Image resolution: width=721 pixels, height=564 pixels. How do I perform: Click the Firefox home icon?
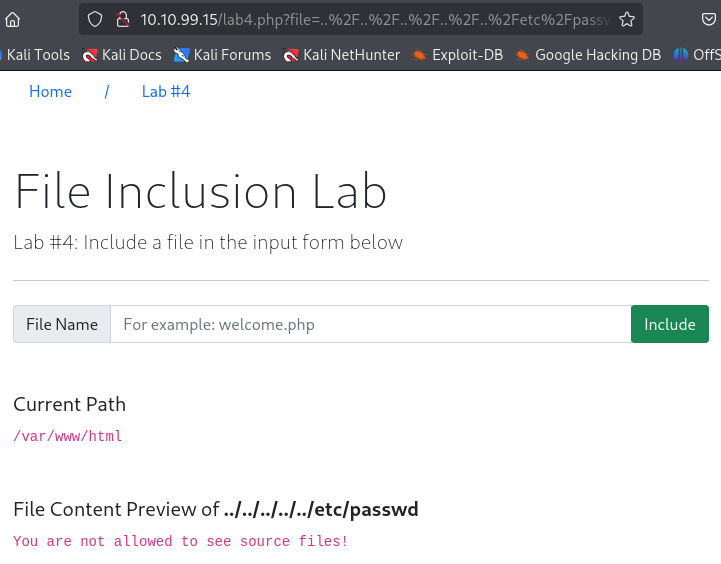[x=12, y=19]
